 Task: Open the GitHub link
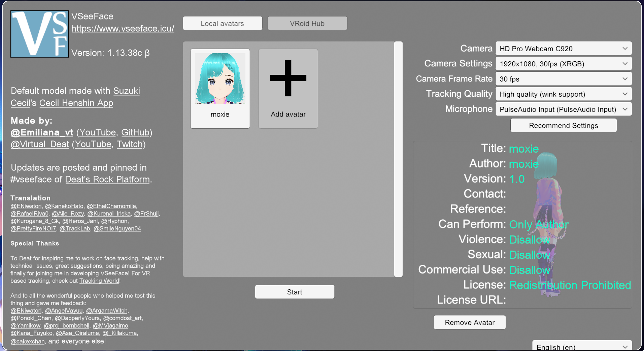[x=135, y=132]
